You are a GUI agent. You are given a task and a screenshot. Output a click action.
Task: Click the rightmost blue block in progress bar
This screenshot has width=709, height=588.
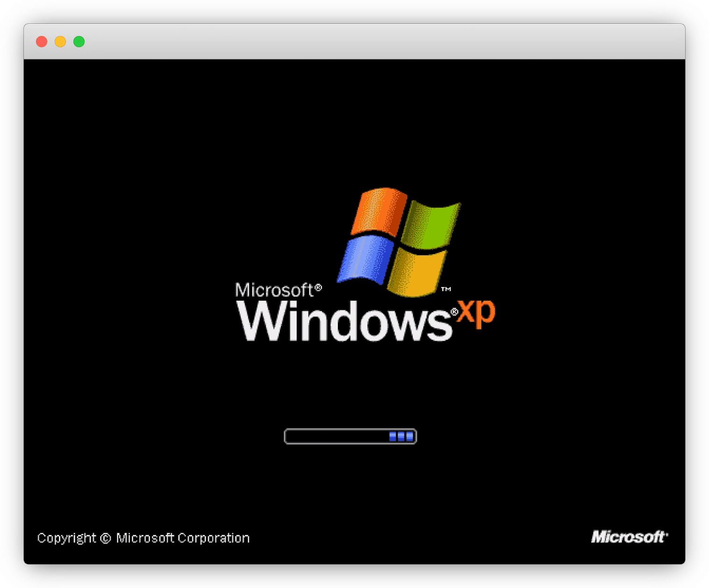(410, 437)
